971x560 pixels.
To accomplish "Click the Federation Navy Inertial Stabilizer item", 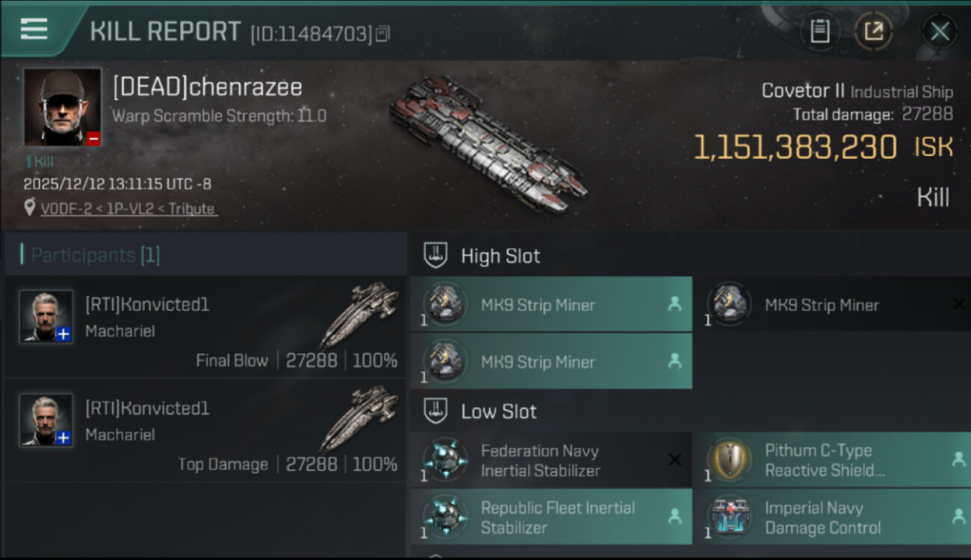I will pos(551,461).
